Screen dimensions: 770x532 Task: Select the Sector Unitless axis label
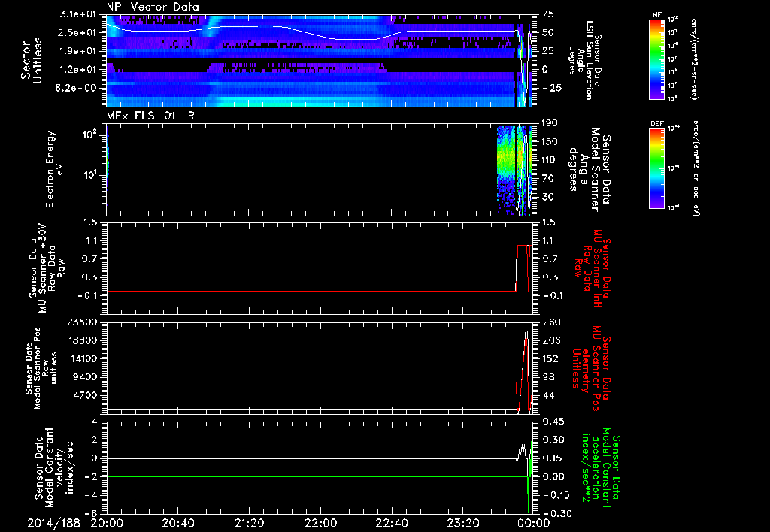pos(30,59)
